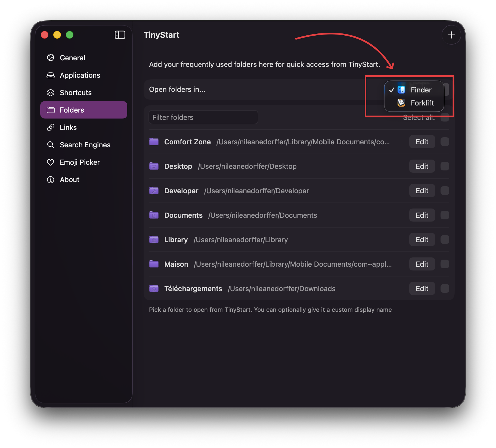Check the Desktop row checkbox

pos(445,166)
